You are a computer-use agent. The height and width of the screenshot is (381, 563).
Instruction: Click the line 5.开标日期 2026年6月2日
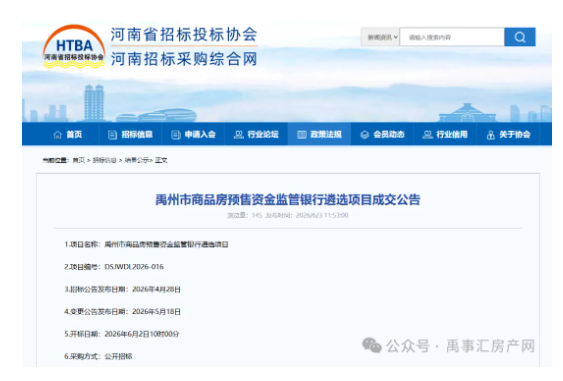[x=122, y=334]
